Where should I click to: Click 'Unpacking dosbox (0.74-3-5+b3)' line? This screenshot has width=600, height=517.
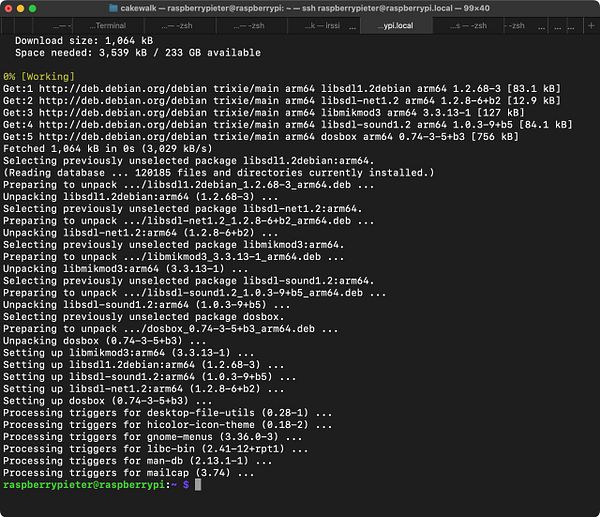[104, 341]
